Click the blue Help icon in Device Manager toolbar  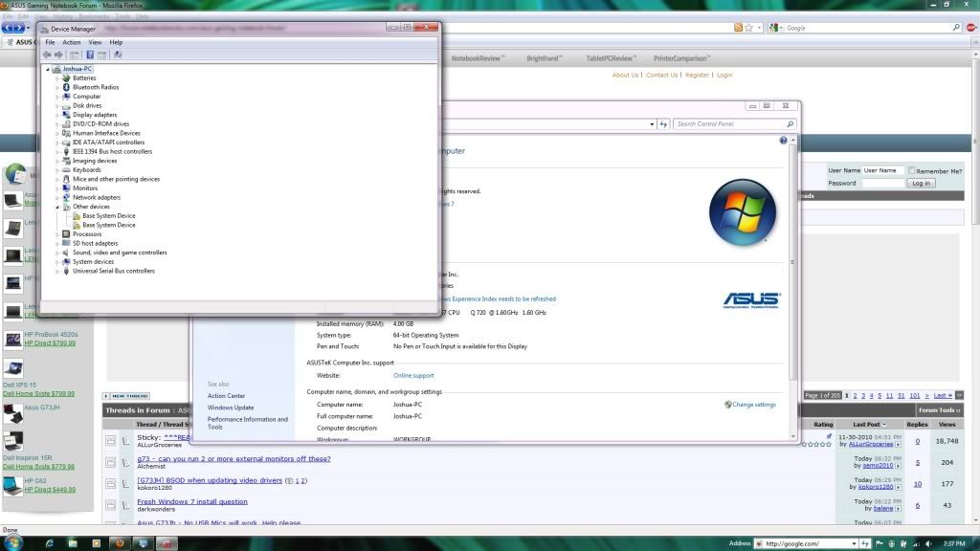point(89,55)
